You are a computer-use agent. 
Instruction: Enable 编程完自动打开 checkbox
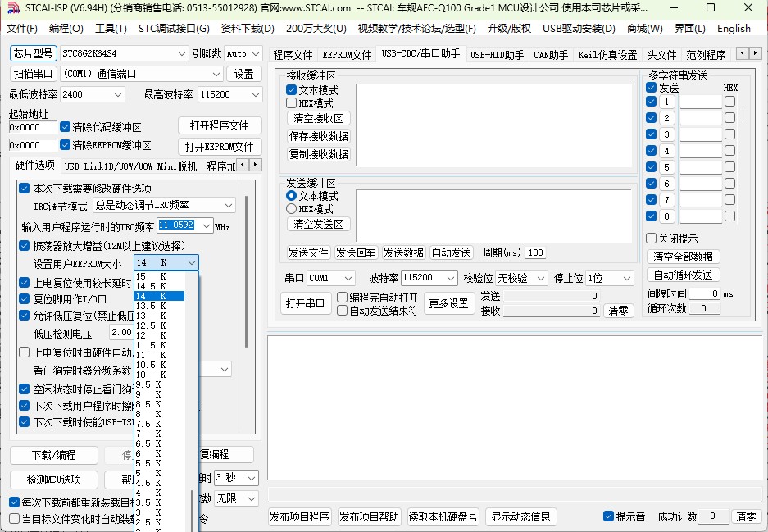click(x=343, y=298)
